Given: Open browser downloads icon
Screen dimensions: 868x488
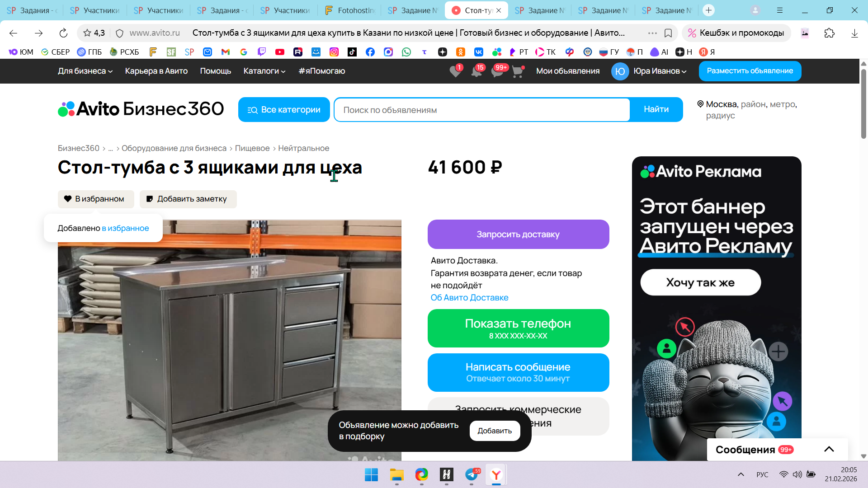Looking at the screenshot, I should [854, 33].
